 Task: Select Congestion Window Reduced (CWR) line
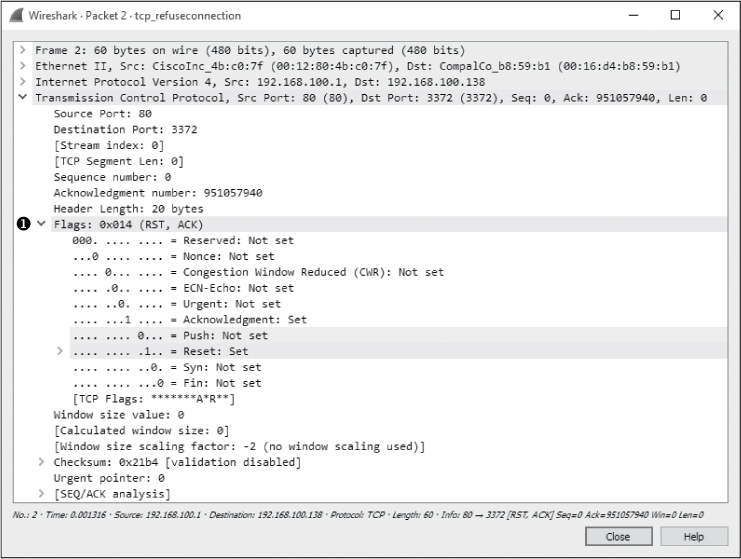[x=258, y=272]
